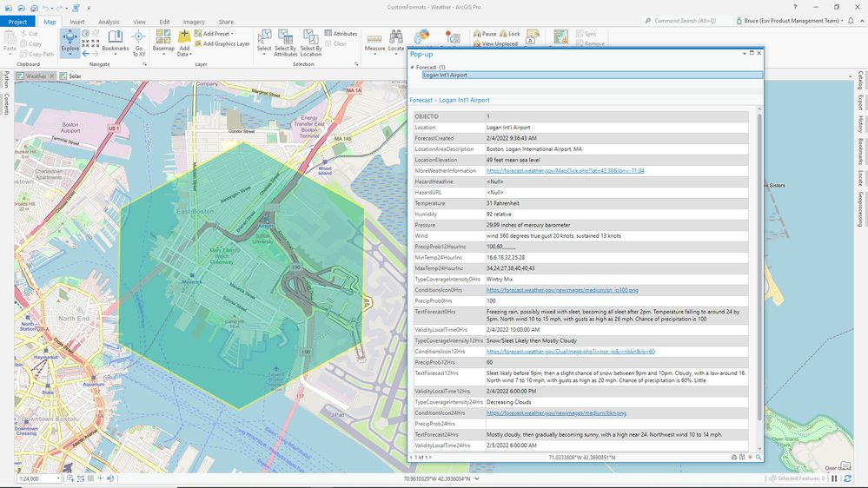
Task: Toggle the label Lock option
Action: 510,33
